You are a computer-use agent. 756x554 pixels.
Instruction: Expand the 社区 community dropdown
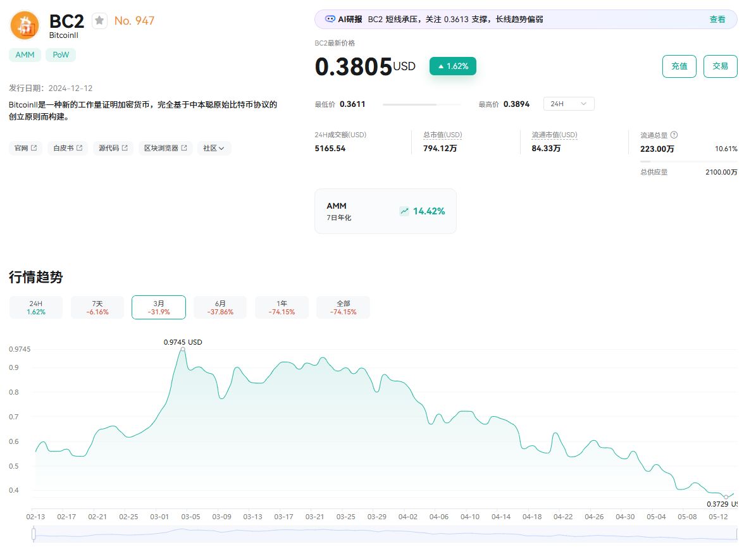click(x=214, y=148)
